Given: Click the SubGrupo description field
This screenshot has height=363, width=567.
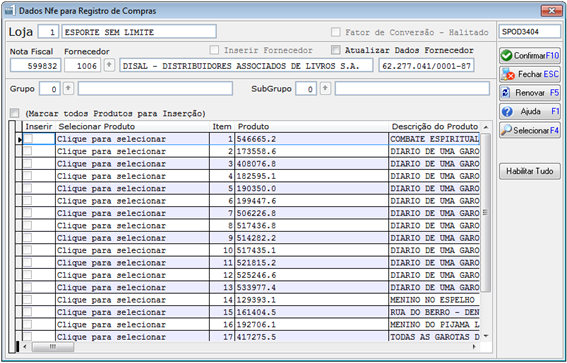Looking at the screenshot, I should pos(412,89).
